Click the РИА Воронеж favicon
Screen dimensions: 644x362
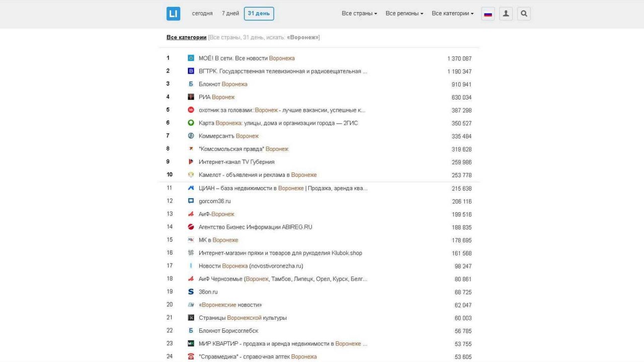[x=191, y=97]
